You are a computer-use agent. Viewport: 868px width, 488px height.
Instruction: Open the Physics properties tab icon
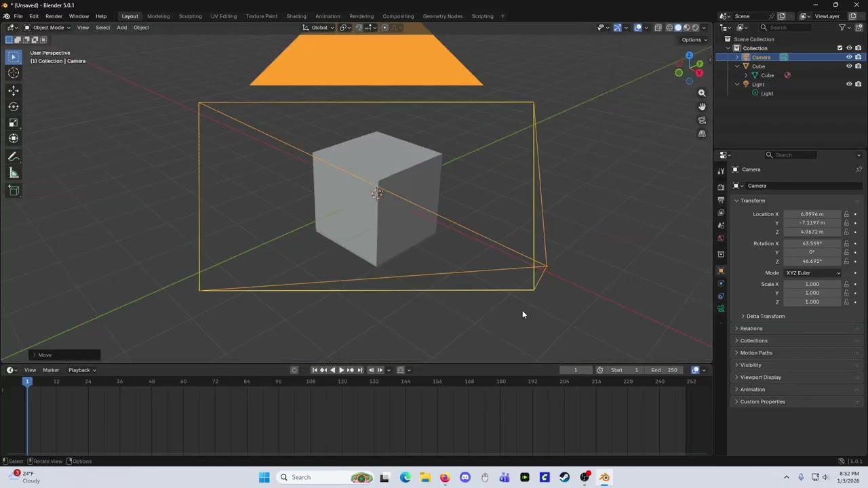tap(721, 283)
